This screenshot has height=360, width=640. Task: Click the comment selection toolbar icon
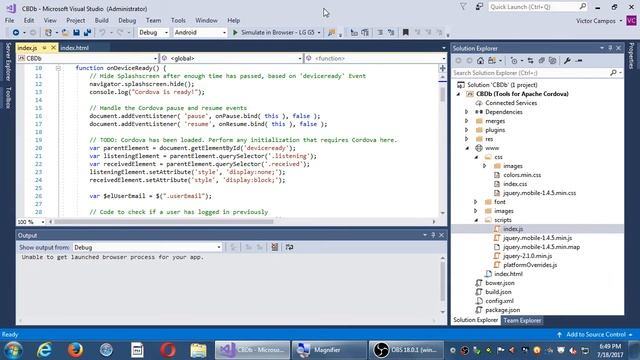(x=380, y=32)
